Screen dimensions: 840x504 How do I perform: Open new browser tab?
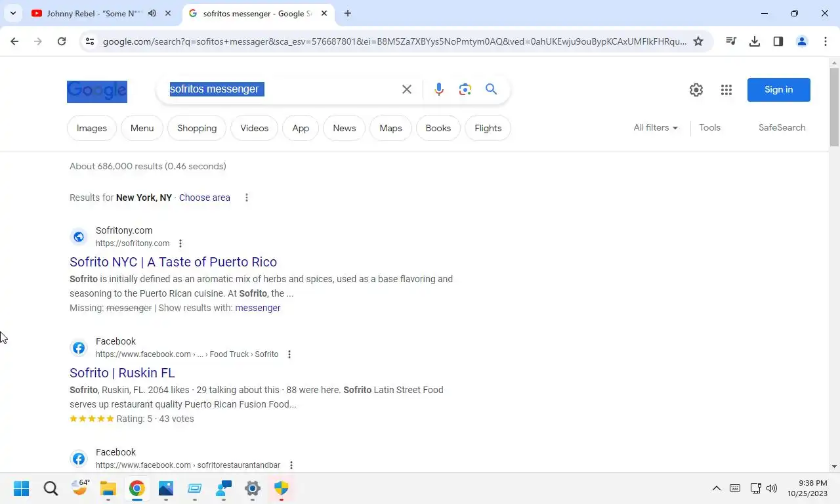point(348,13)
